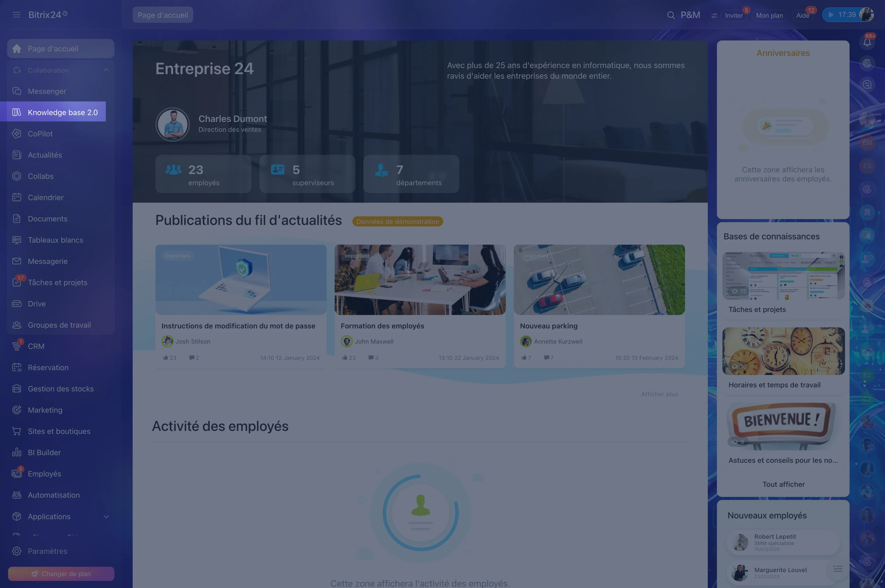Click Tout afficher under Bases de connaissances
The width and height of the screenshot is (885, 588).
click(783, 484)
